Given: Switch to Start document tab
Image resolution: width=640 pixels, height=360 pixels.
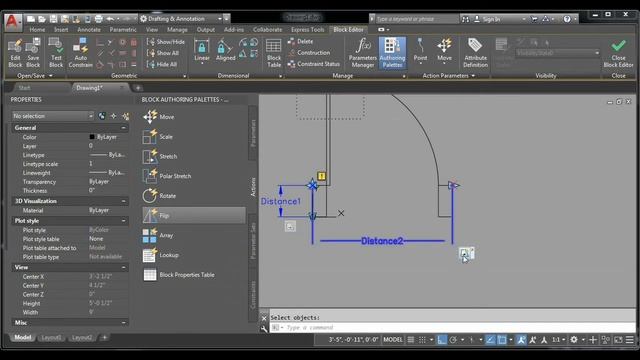Looking at the screenshot, I should pyautogui.click(x=24, y=88).
